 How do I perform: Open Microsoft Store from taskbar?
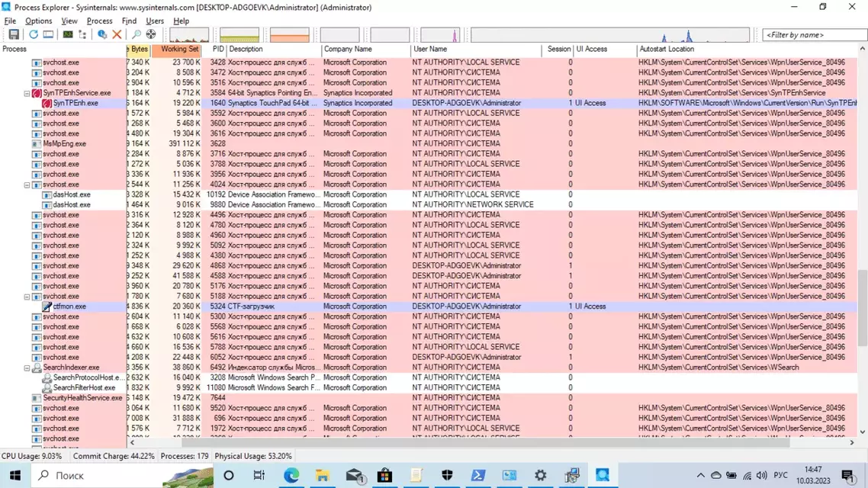tap(384, 475)
